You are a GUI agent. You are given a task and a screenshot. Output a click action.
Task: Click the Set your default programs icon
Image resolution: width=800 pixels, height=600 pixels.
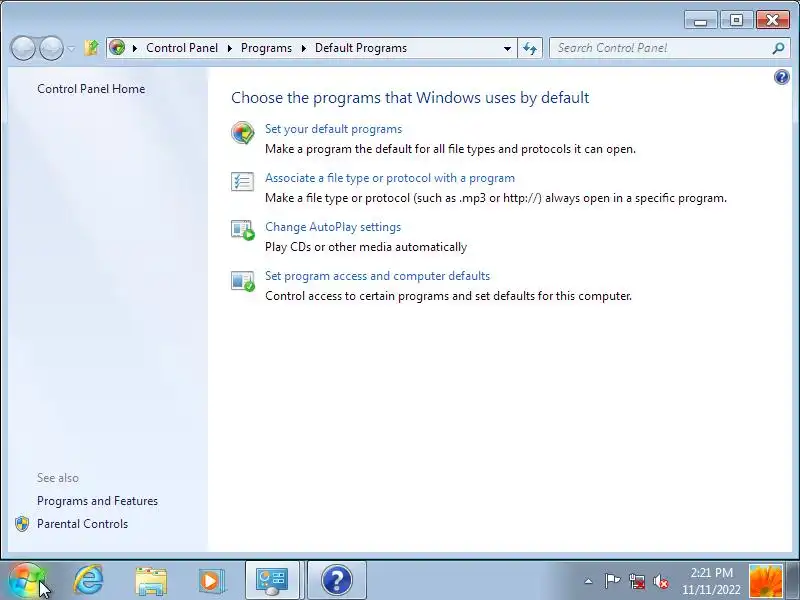pyautogui.click(x=242, y=133)
